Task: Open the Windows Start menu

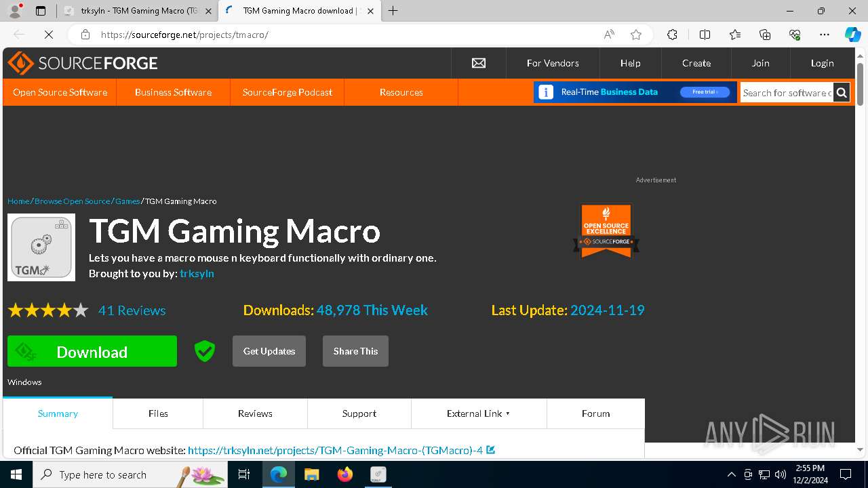Action: 16,474
